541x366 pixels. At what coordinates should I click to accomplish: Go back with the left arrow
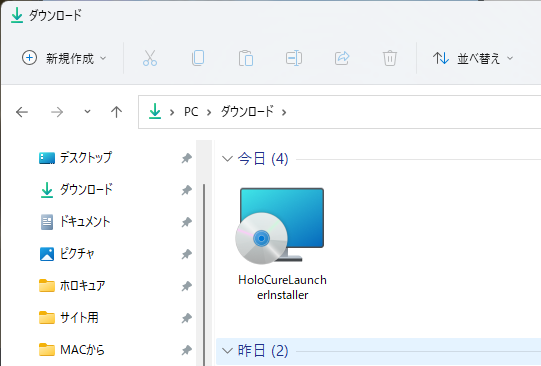(22, 112)
